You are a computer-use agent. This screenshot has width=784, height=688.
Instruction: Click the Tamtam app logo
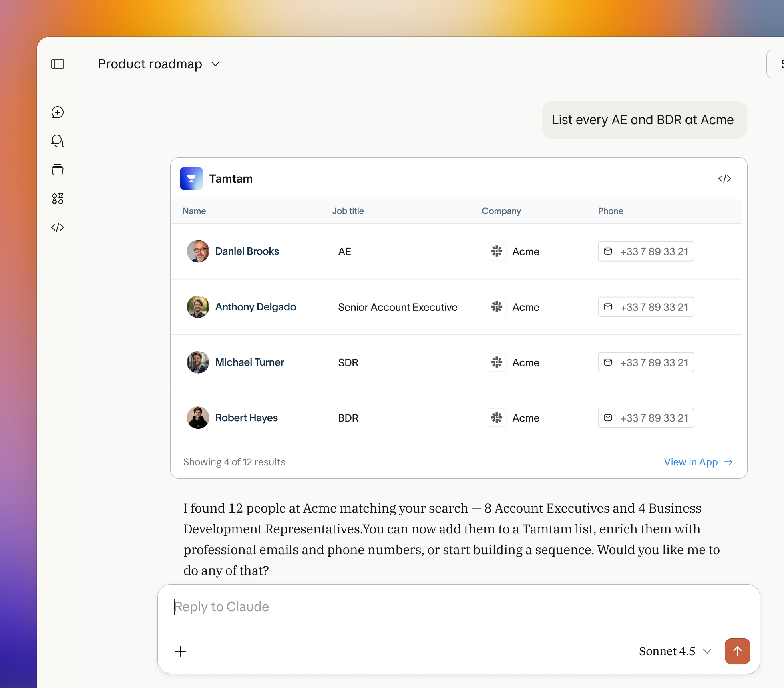point(191,179)
